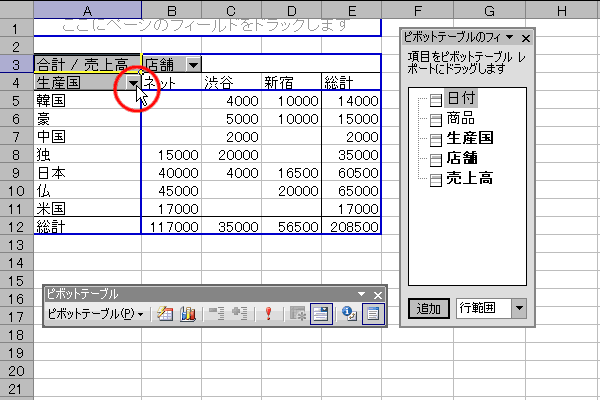Select the 米国 row label cell
Viewport: 600px width, 400px height.
[87, 209]
